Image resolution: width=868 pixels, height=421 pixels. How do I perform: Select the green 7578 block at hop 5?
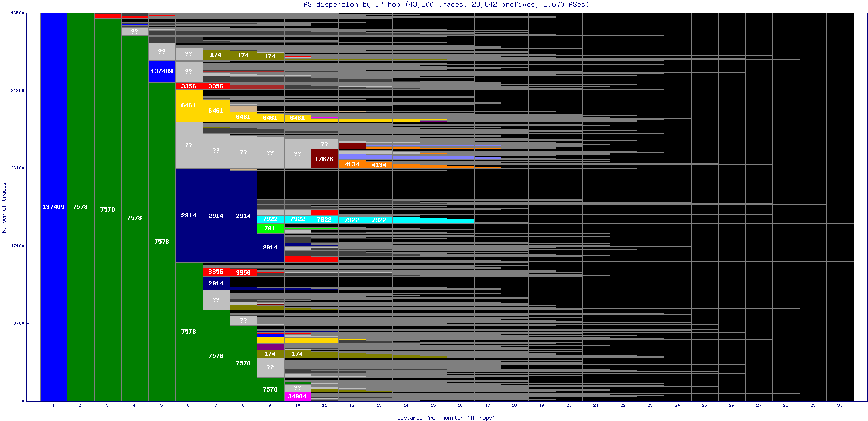(162, 242)
